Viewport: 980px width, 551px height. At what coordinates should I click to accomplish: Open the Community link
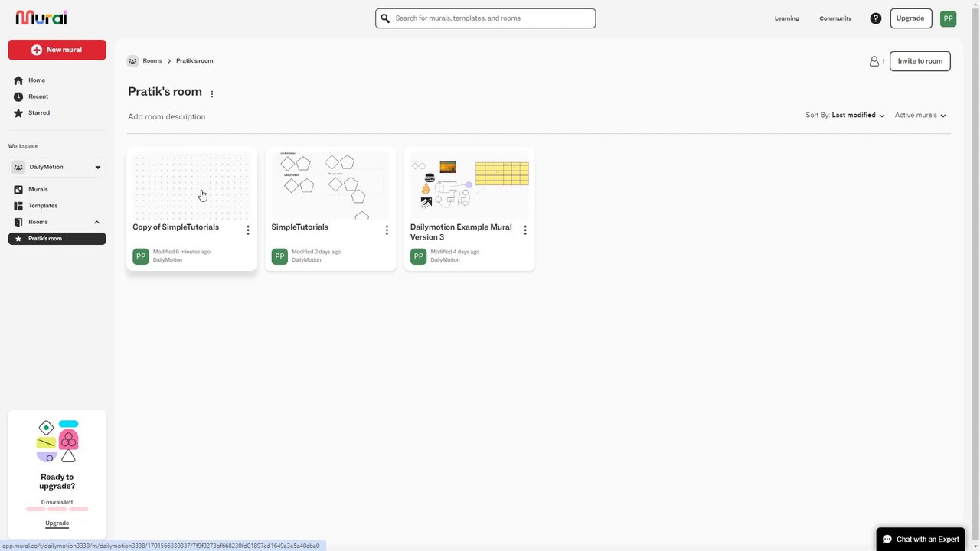tap(835, 18)
